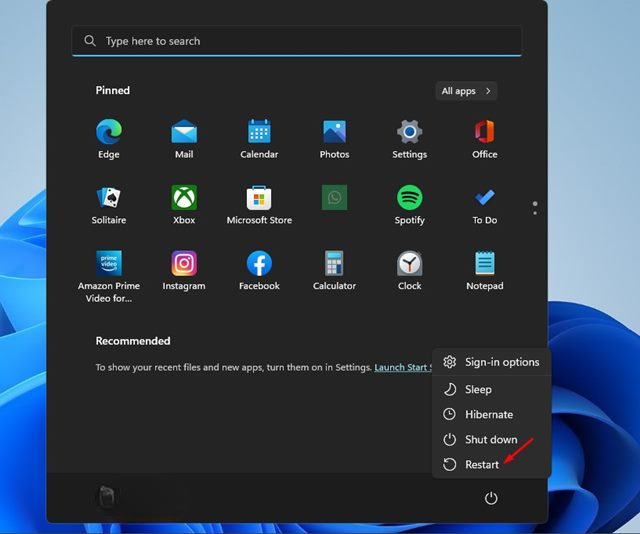Click in the Type here to search box

click(297, 41)
